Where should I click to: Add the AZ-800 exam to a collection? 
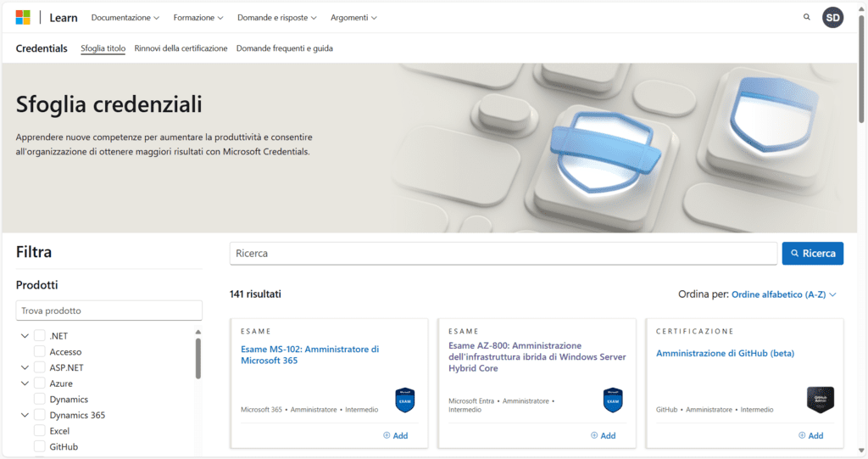[603, 436]
